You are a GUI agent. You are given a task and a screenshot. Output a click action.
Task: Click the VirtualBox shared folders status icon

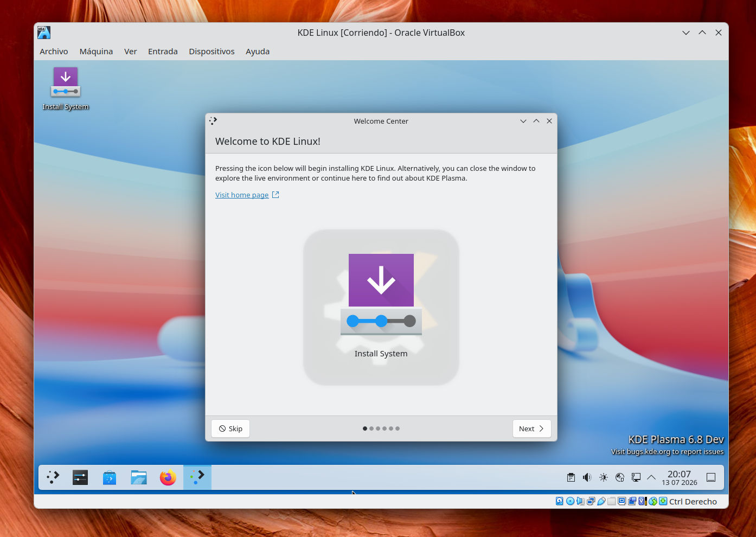[611, 501]
